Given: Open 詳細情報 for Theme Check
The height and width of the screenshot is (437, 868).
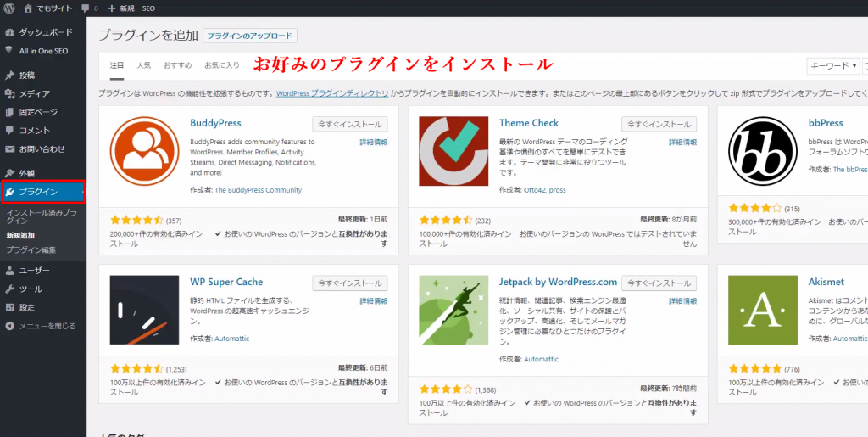Looking at the screenshot, I should 682,143.
